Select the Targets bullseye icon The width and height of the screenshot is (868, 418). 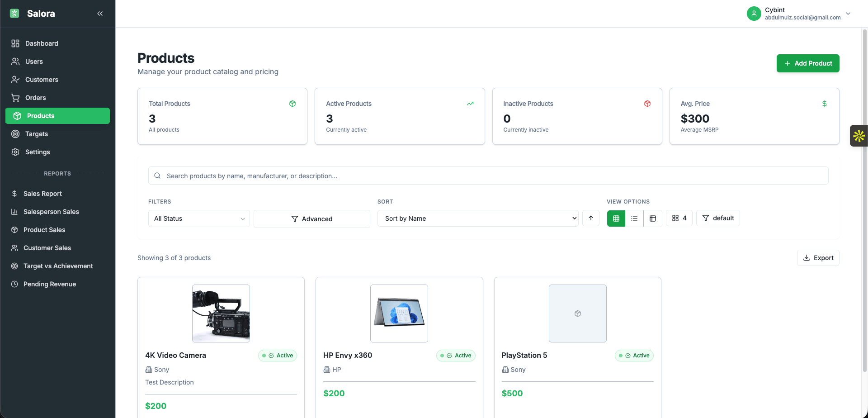15,134
